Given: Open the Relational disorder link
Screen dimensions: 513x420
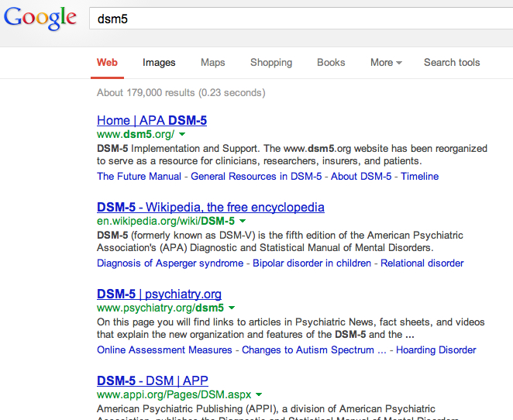Looking at the screenshot, I should pos(422,263).
